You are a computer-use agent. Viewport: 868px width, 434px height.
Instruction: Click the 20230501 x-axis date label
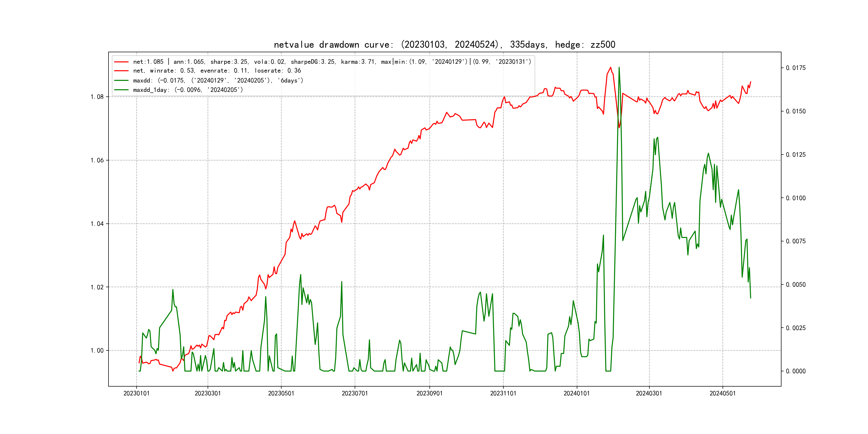(281, 393)
